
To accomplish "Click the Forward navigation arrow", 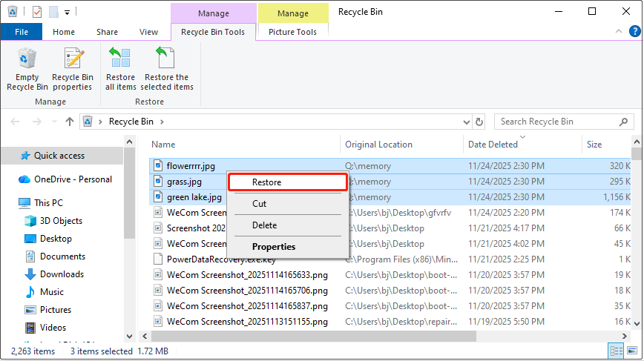I will click(36, 122).
